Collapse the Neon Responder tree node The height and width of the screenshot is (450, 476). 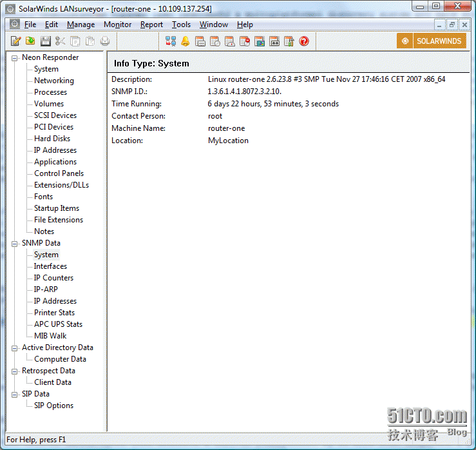pyautogui.click(x=14, y=58)
